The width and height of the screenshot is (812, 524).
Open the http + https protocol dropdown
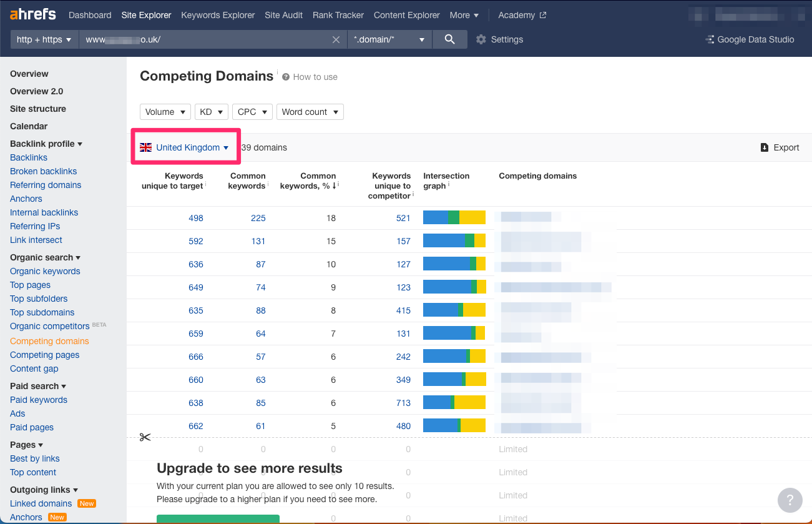pyautogui.click(x=44, y=39)
